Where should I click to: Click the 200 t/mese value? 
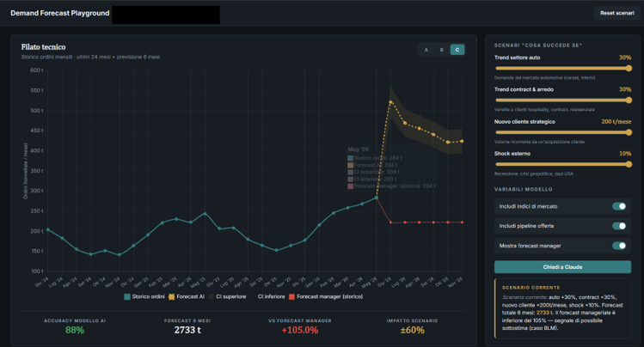616,122
